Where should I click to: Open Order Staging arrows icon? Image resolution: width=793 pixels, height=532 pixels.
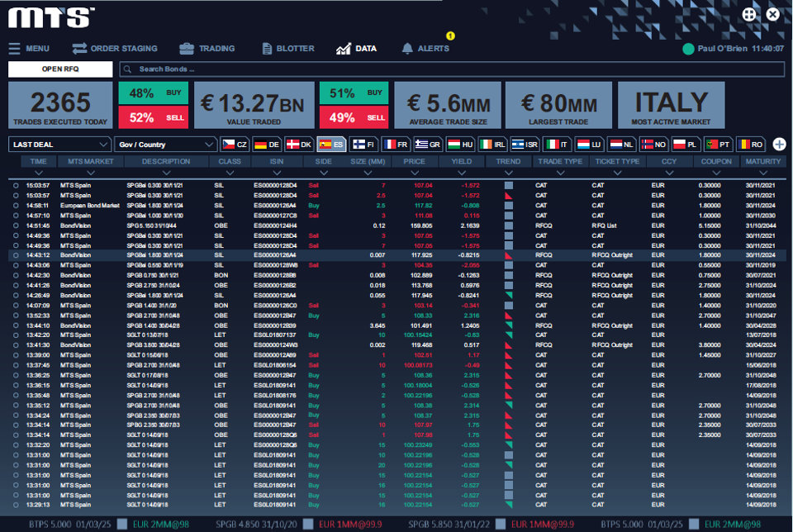tap(79, 49)
